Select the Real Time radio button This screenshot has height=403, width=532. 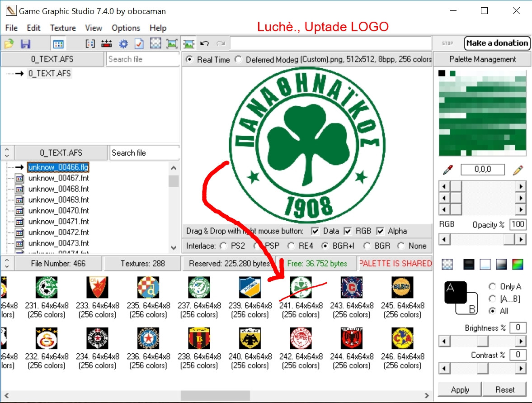pyautogui.click(x=190, y=59)
